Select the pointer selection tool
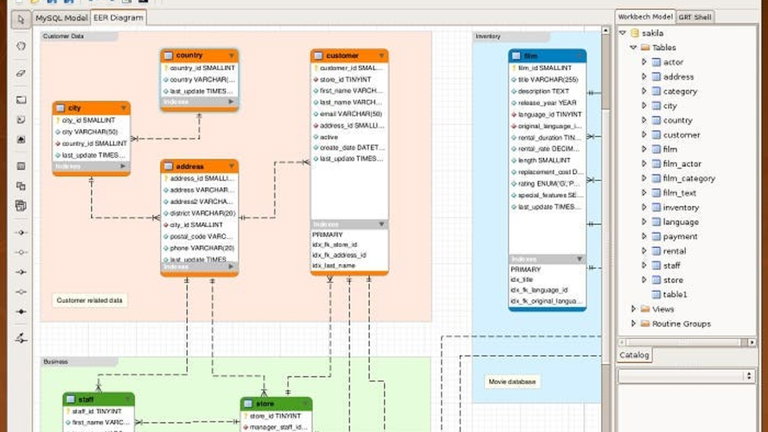 coord(21,20)
